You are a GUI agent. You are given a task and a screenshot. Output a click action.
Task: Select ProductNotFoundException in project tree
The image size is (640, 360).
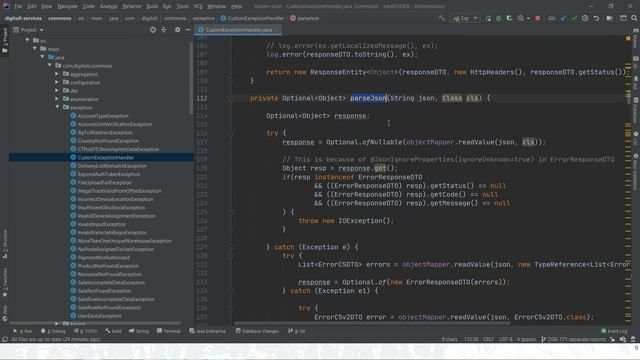(108, 266)
